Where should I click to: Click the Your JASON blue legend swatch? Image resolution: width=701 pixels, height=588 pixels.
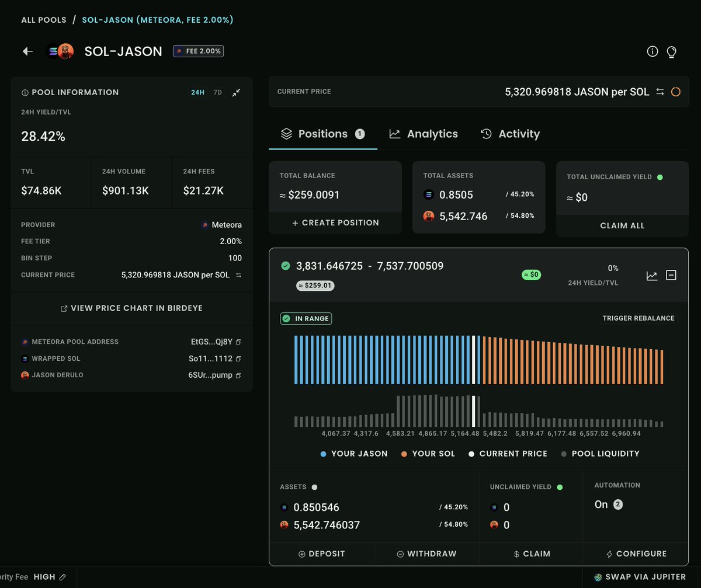[323, 454]
